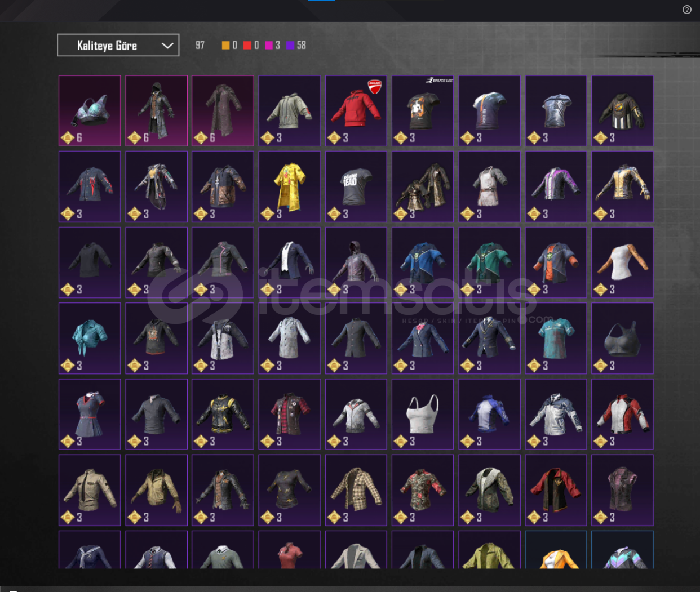
Task: Select the black and yellow leather jacket
Action: coord(223,415)
